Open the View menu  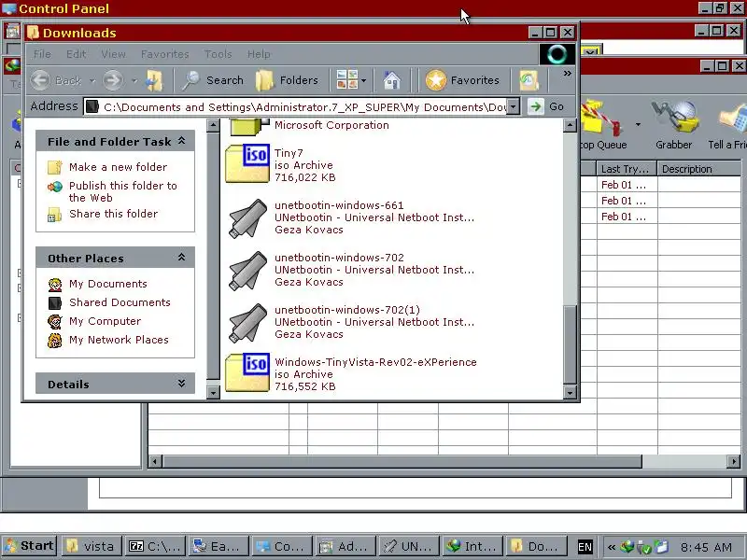tap(113, 54)
